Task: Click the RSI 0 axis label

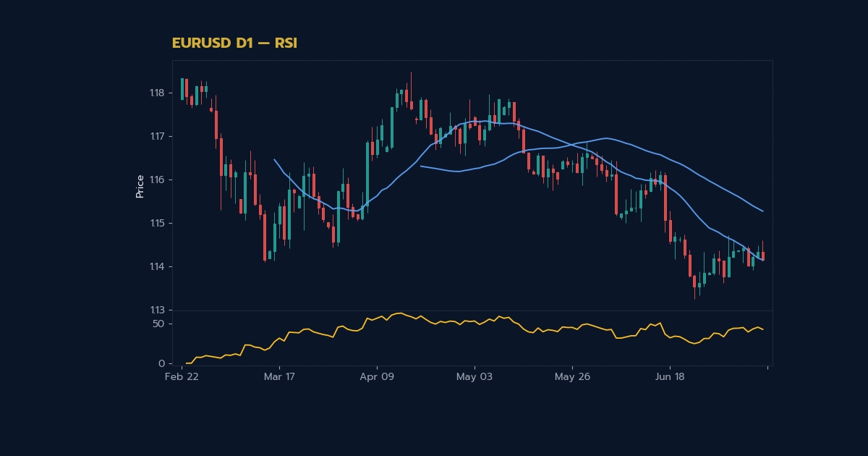Action: 161,363
